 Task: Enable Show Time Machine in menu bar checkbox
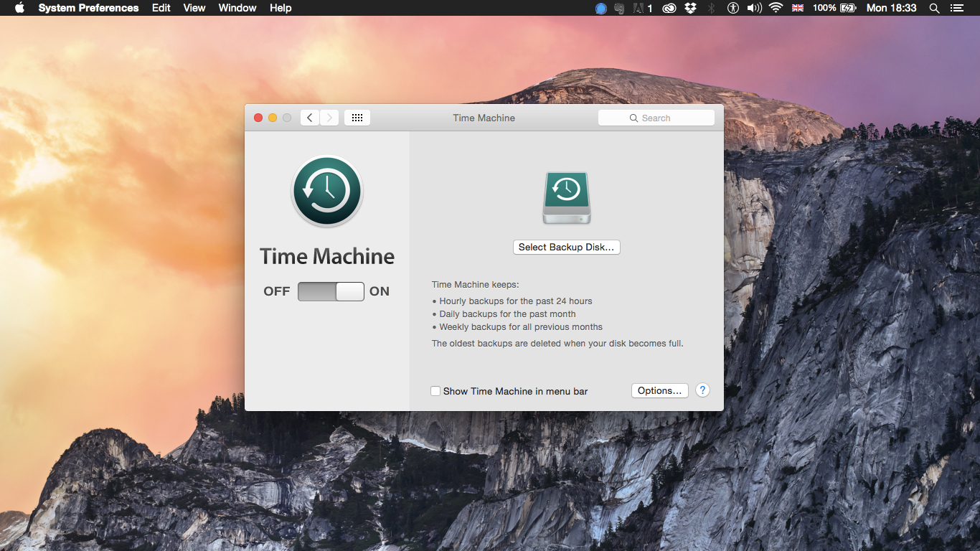tap(435, 391)
